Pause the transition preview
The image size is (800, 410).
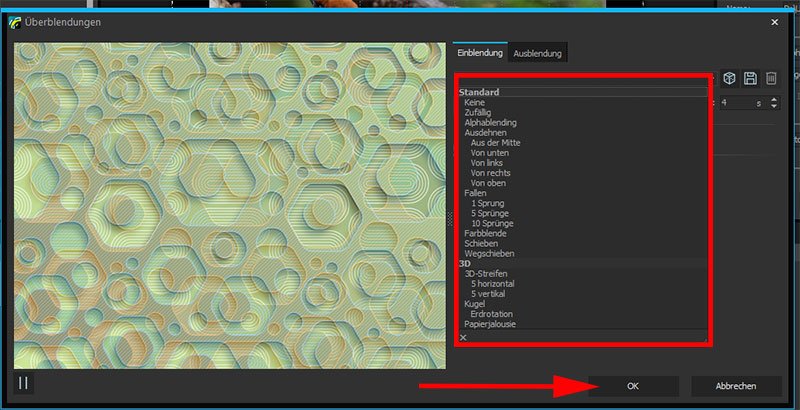pos(24,383)
